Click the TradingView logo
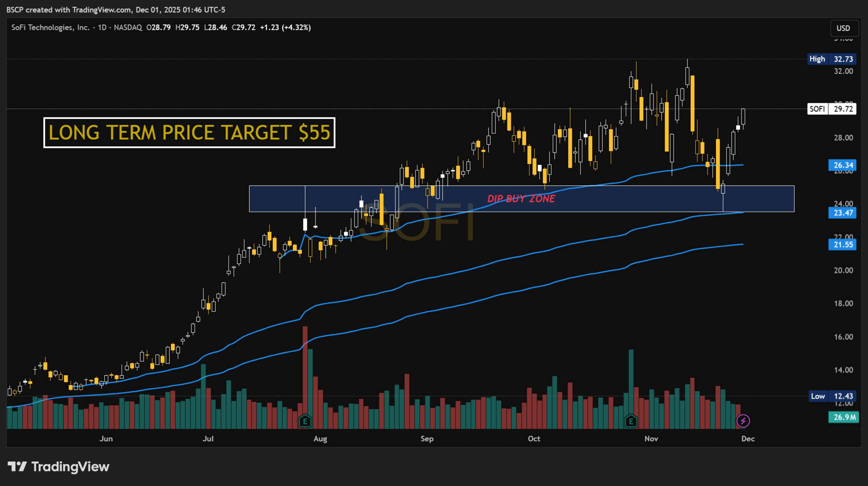Viewport: 868px width, 486px height. click(58, 467)
